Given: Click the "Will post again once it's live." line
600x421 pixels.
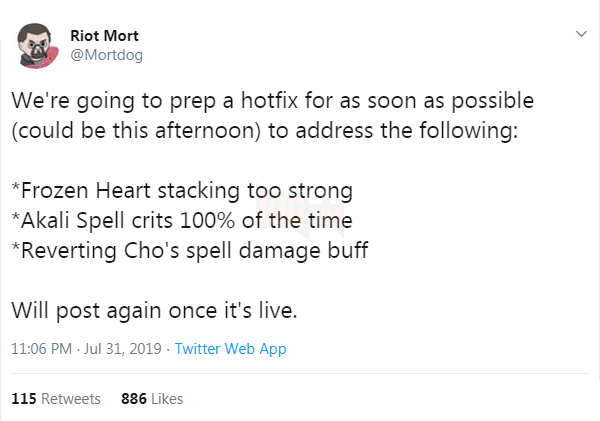Looking at the screenshot, I should (x=154, y=309).
